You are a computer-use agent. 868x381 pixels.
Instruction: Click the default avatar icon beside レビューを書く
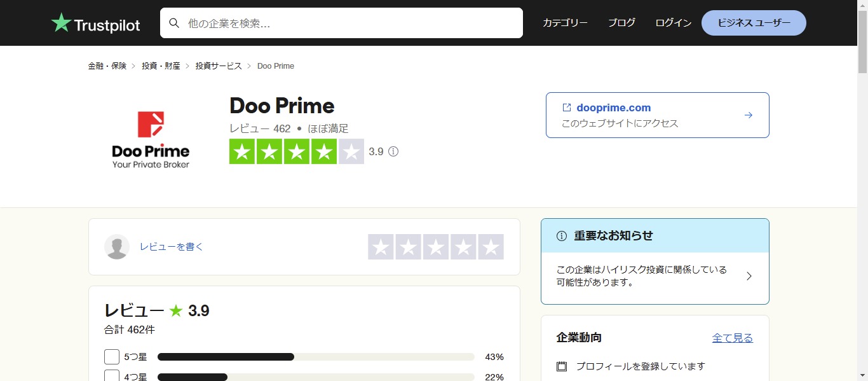(116, 246)
